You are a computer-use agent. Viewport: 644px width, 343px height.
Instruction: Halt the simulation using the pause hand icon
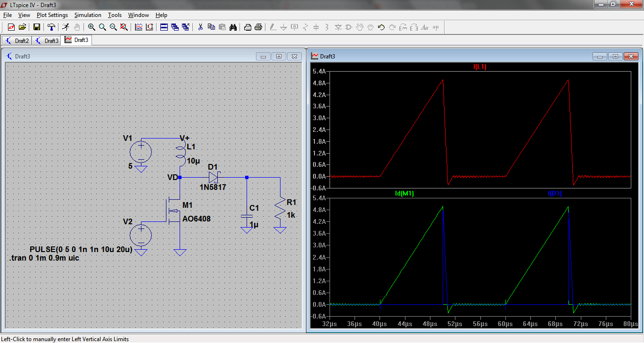tap(76, 27)
